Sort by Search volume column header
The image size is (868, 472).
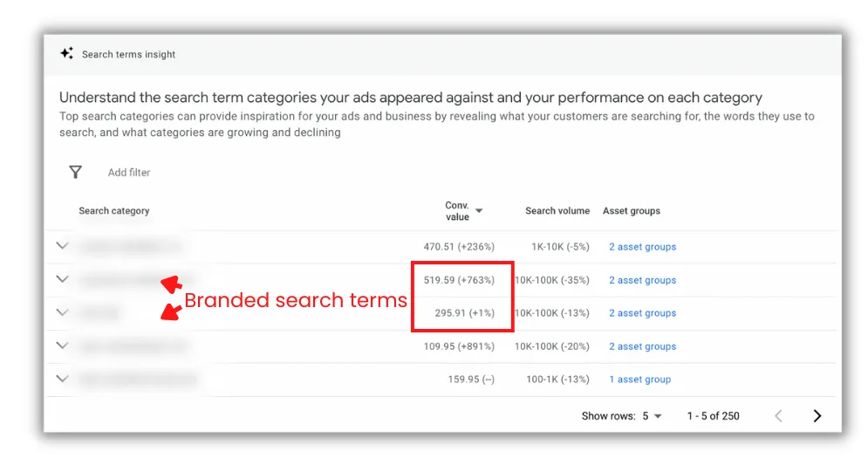click(557, 211)
